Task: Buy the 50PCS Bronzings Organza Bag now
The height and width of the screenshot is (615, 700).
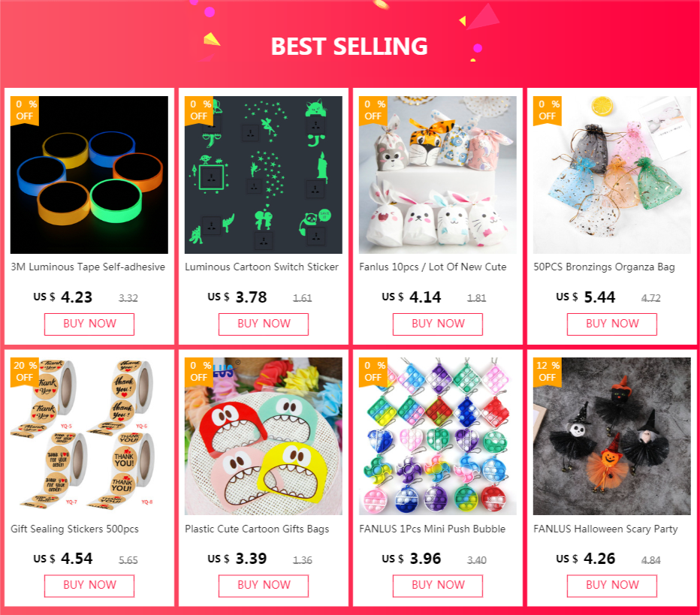Action: 612,324
